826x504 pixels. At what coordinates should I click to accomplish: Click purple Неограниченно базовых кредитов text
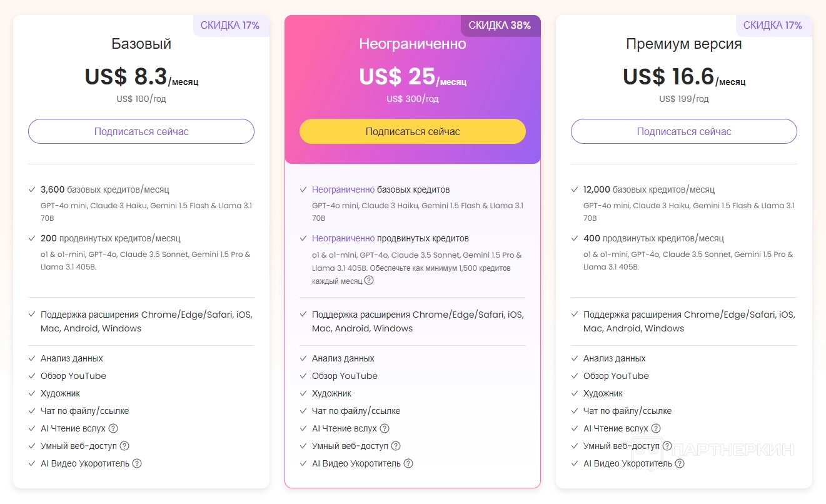click(x=343, y=189)
